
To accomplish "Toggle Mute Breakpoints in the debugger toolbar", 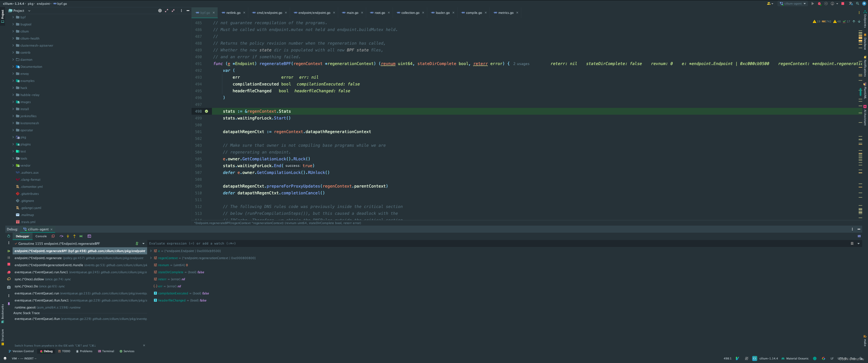I will click(x=53, y=236).
